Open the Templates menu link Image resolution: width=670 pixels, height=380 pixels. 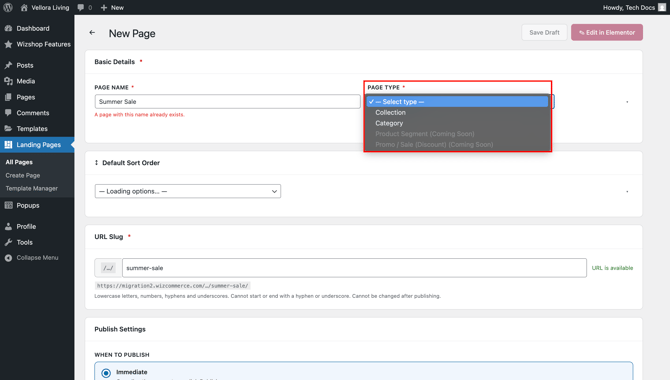(x=32, y=129)
